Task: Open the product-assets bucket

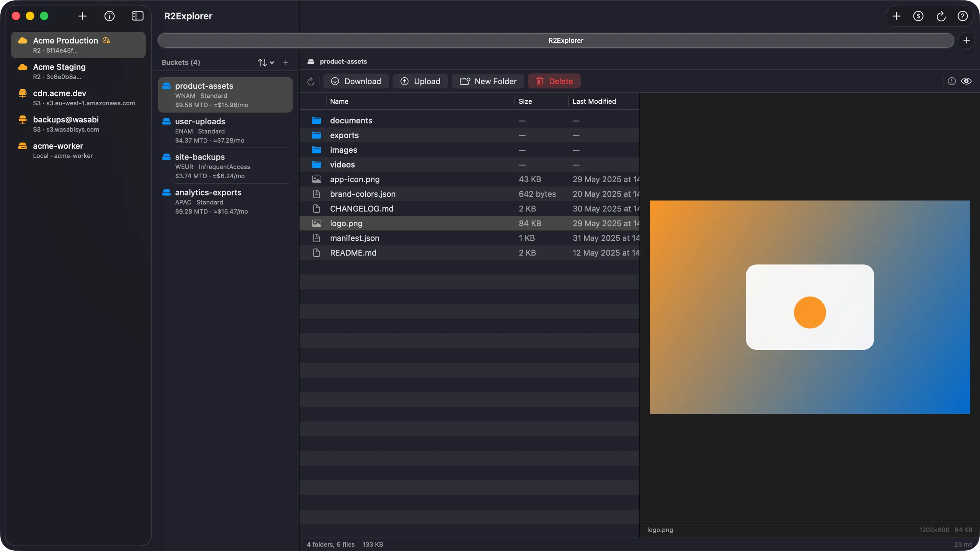Action: 225,95
